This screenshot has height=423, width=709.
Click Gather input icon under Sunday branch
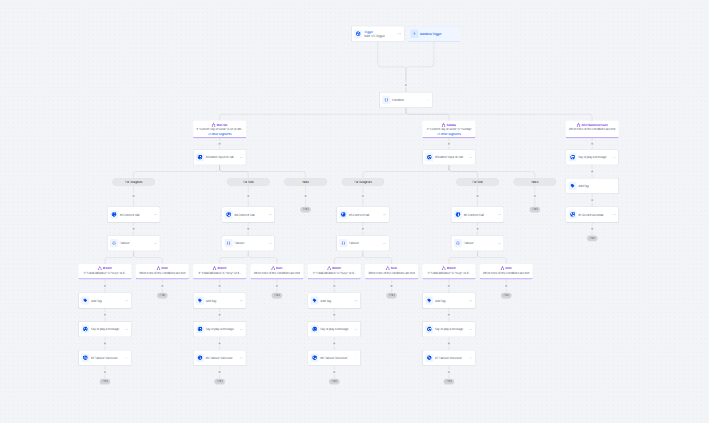[429, 157]
